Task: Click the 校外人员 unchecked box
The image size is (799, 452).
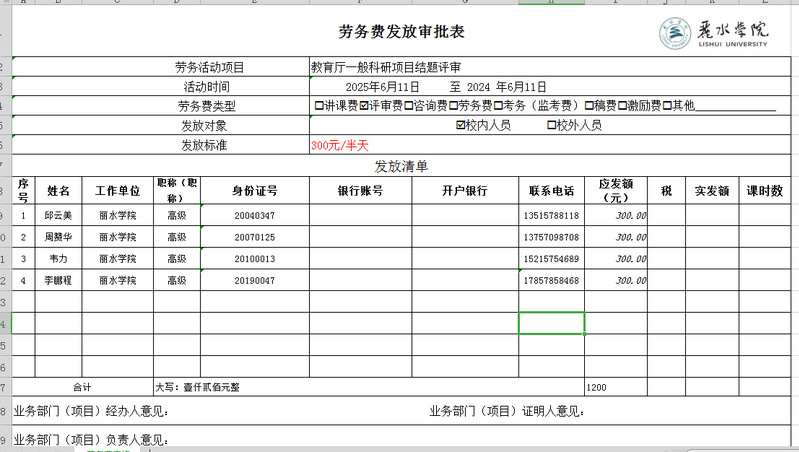Action: click(551, 125)
